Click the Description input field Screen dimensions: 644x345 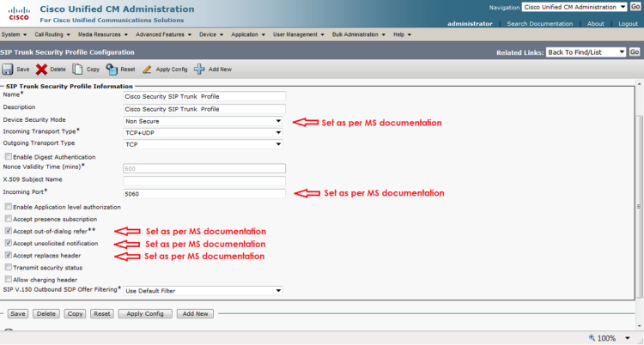(204, 109)
